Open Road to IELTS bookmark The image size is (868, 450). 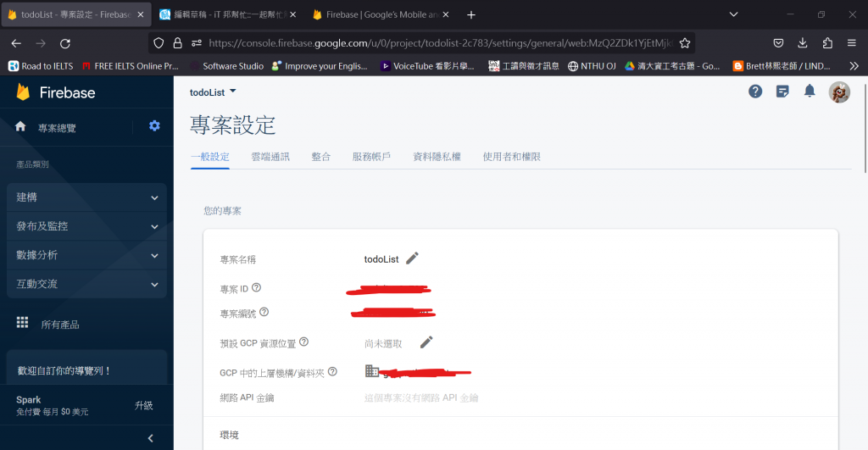(x=41, y=66)
